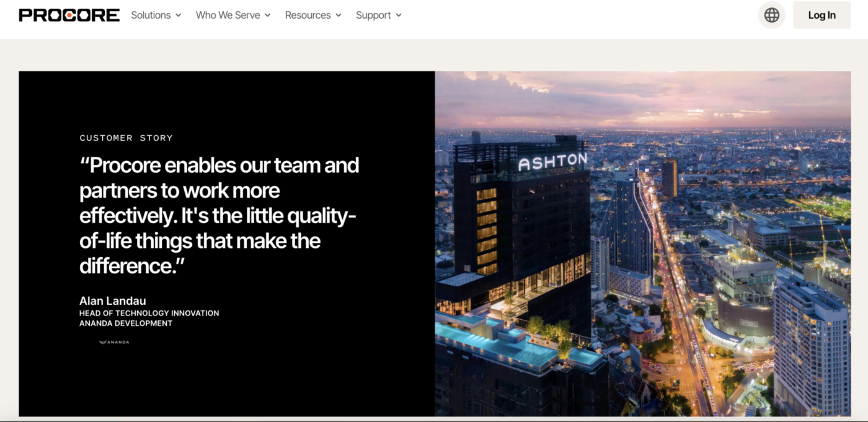
Task: Expand the chevron next to Support
Action: (x=399, y=15)
